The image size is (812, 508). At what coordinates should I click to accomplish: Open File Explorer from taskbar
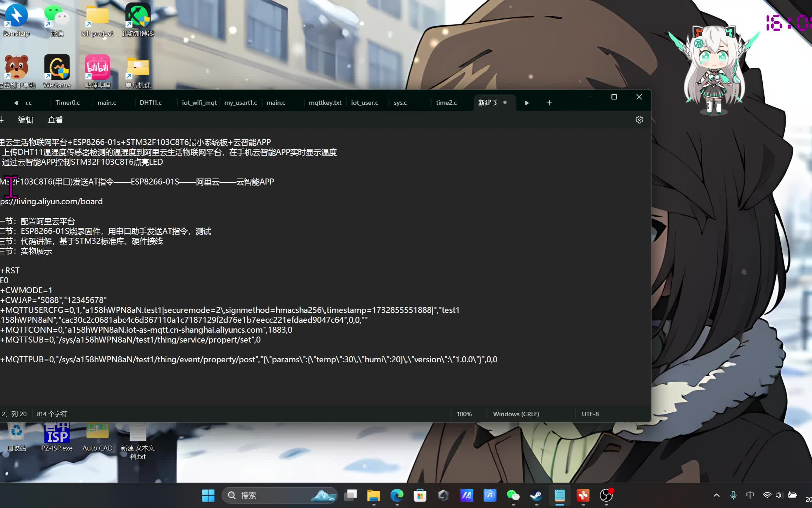point(374,495)
